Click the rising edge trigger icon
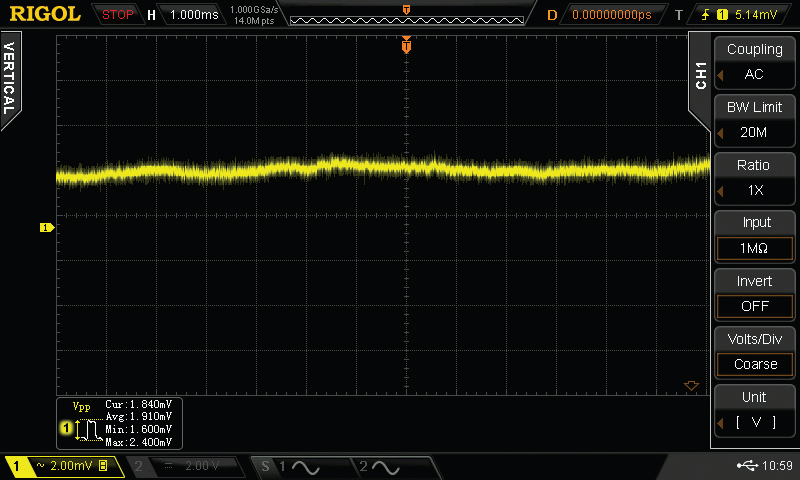 click(707, 15)
